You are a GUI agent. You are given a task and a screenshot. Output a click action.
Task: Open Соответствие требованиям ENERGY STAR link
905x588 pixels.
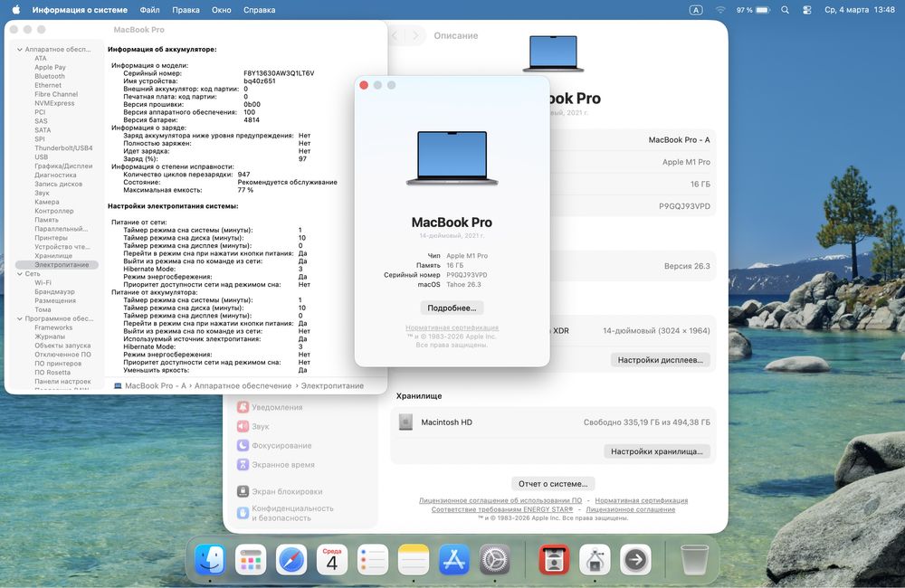click(x=502, y=509)
